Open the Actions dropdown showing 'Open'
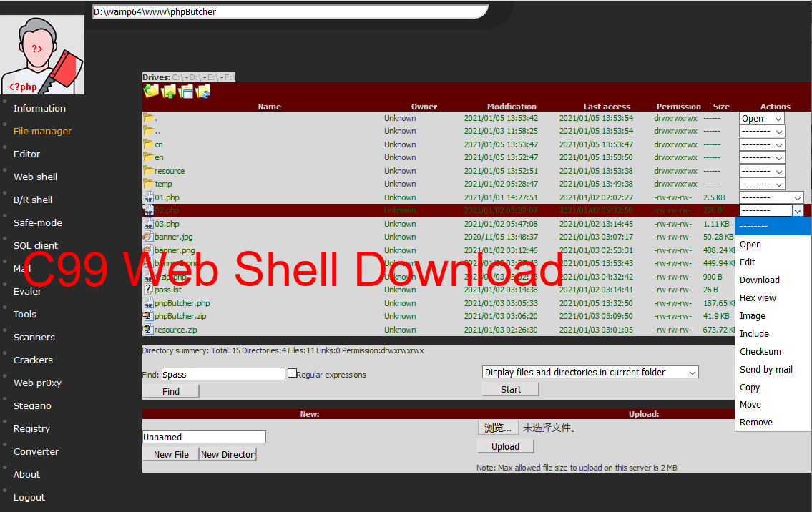 762,118
